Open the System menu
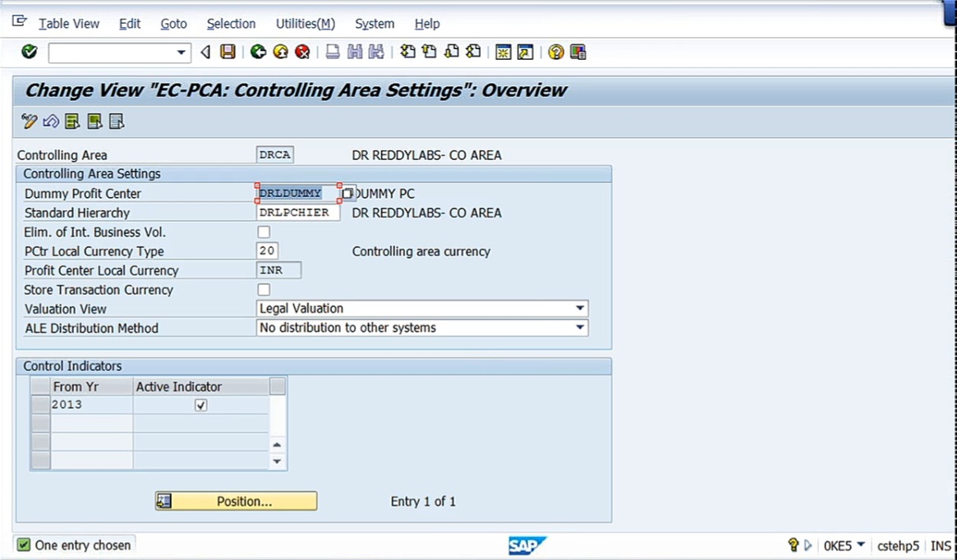This screenshot has height=560, width=957. coord(375,24)
